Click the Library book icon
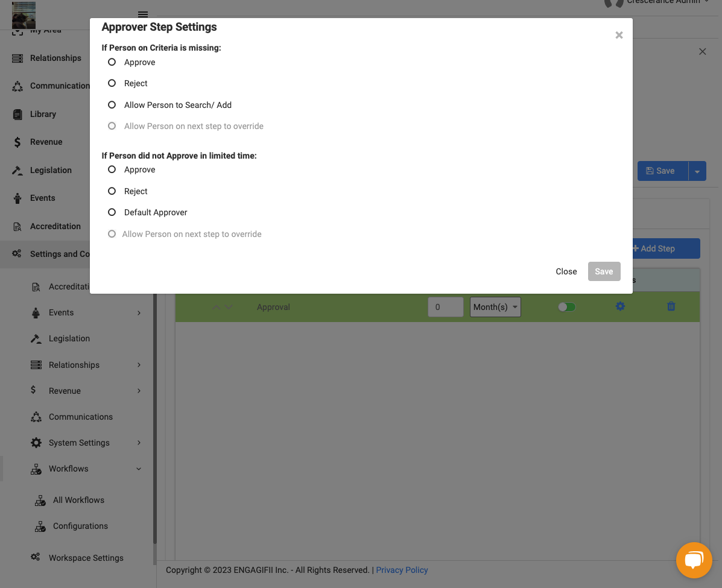Image resolution: width=722 pixels, height=588 pixels. [x=17, y=114]
